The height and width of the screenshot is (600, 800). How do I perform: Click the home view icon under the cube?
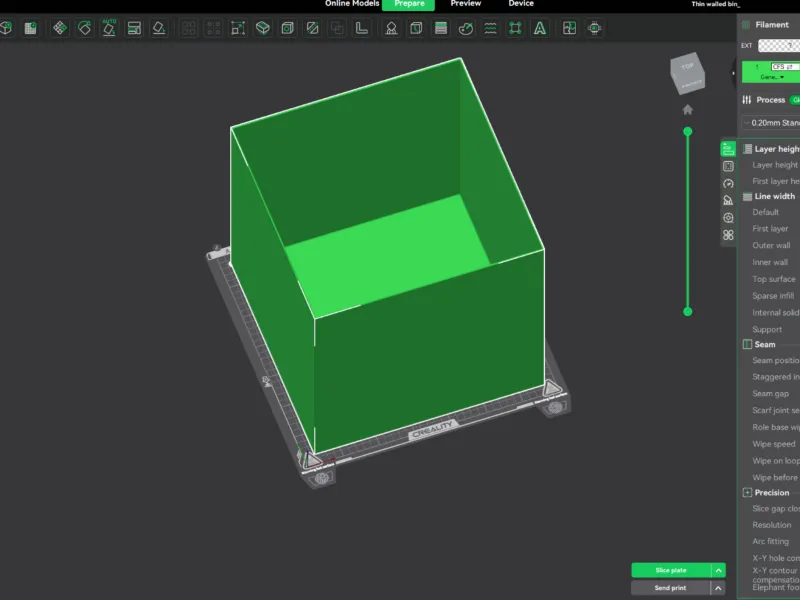[x=688, y=110]
